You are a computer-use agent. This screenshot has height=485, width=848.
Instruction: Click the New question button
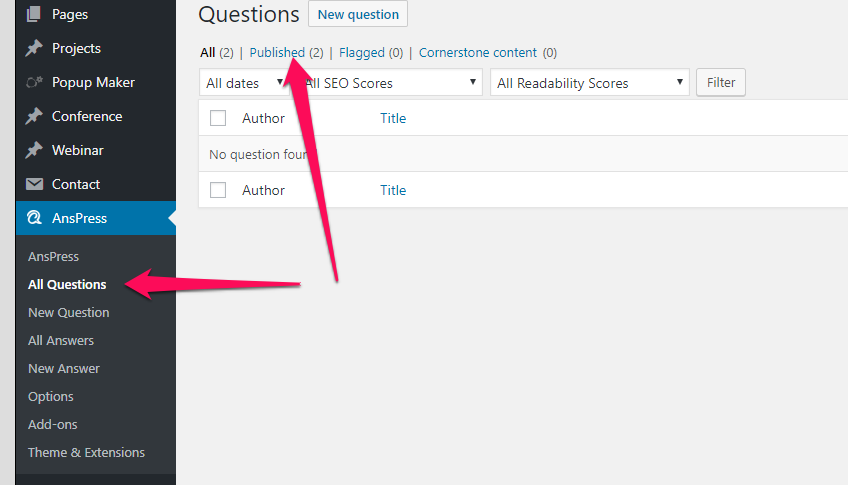358,14
